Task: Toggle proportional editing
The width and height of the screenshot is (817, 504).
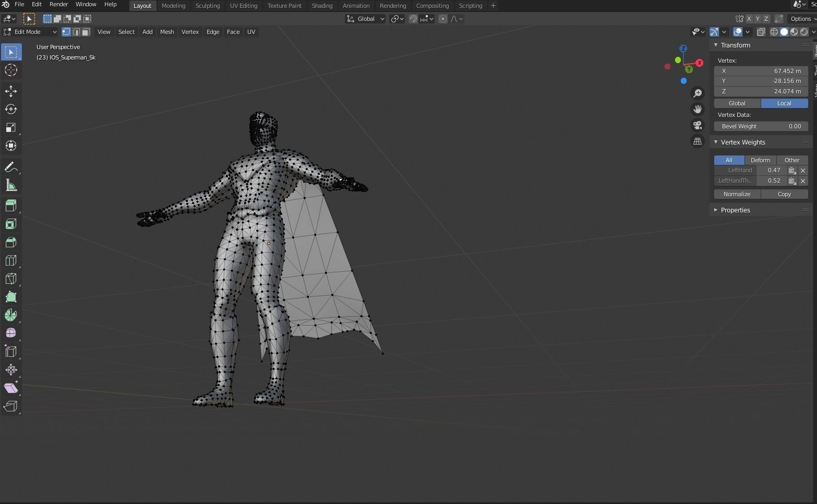Action: coord(443,19)
